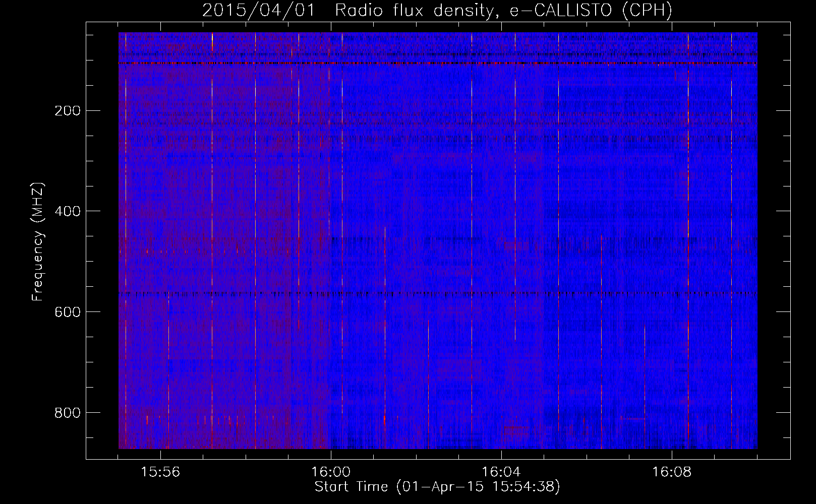
Task: Click the 15:56 time tick label
Action: [160, 472]
